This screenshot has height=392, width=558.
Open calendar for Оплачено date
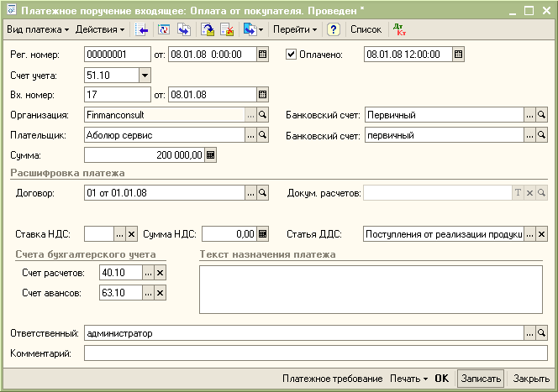(458, 55)
